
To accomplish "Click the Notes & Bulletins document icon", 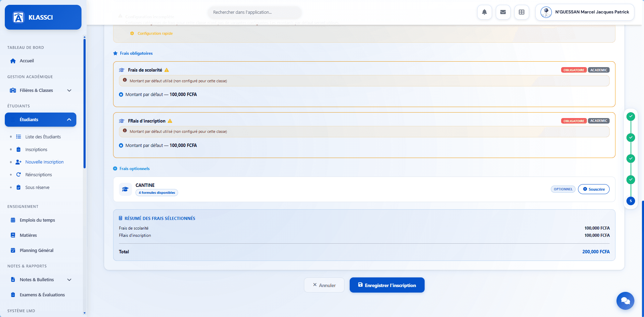I will (13, 279).
